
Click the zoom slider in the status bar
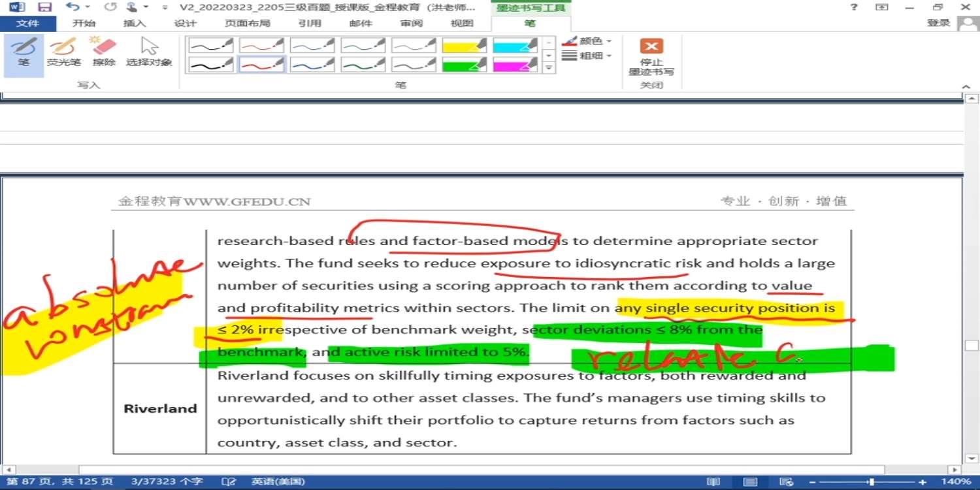(x=870, y=482)
